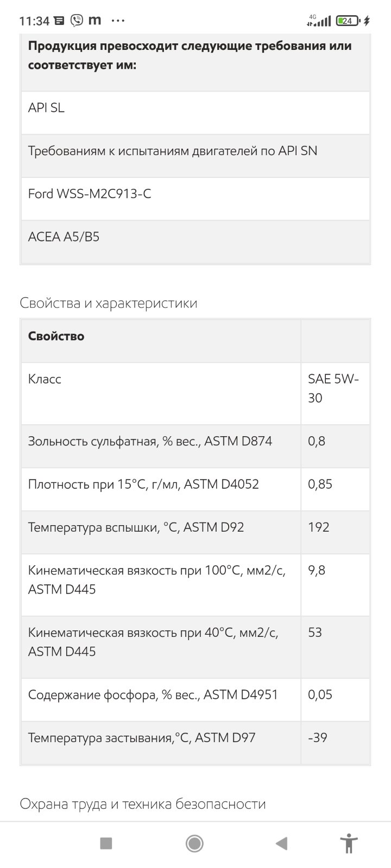Viewport: 391px width, 868px height.
Task: Tap the Android back triangle button
Action: coord(281,843)
